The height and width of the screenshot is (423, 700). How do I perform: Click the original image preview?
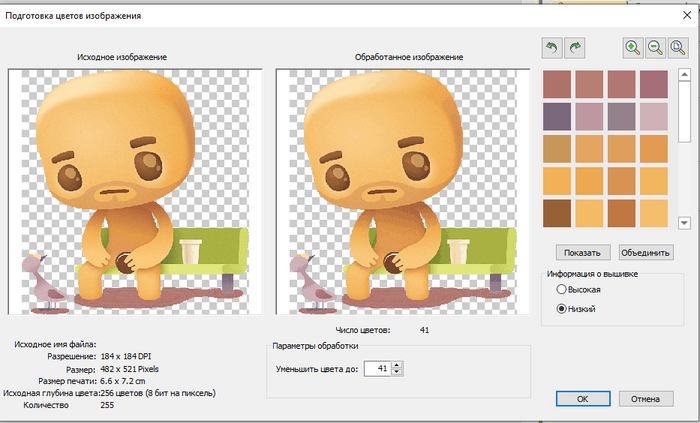tap(135, 190)
